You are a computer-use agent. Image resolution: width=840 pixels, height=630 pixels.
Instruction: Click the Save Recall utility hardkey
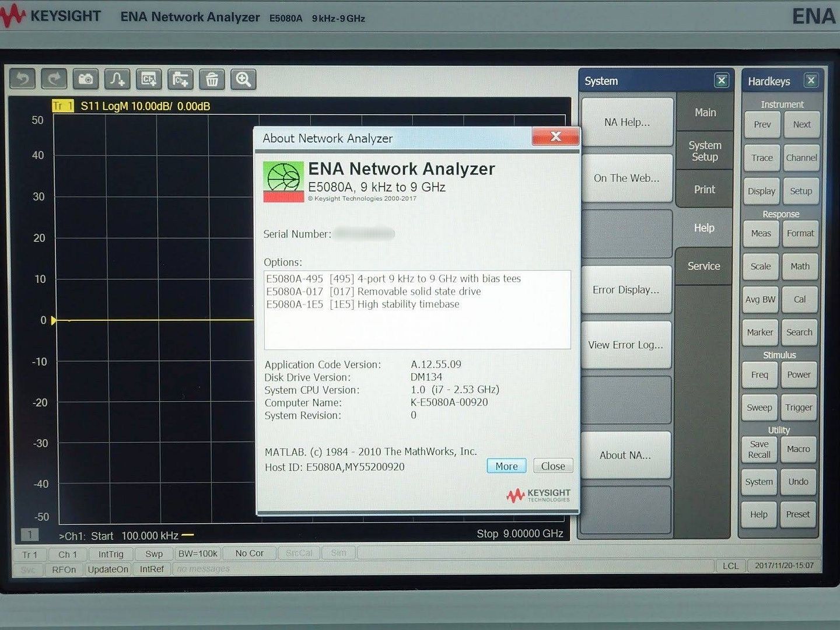(x=759, y=449)
